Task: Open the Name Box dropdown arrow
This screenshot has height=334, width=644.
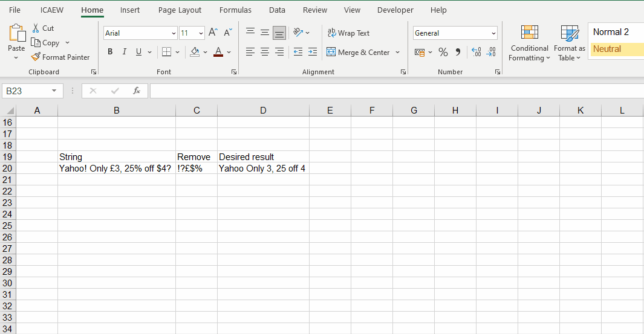Action: pyautogui.click(x=54, y=91)
